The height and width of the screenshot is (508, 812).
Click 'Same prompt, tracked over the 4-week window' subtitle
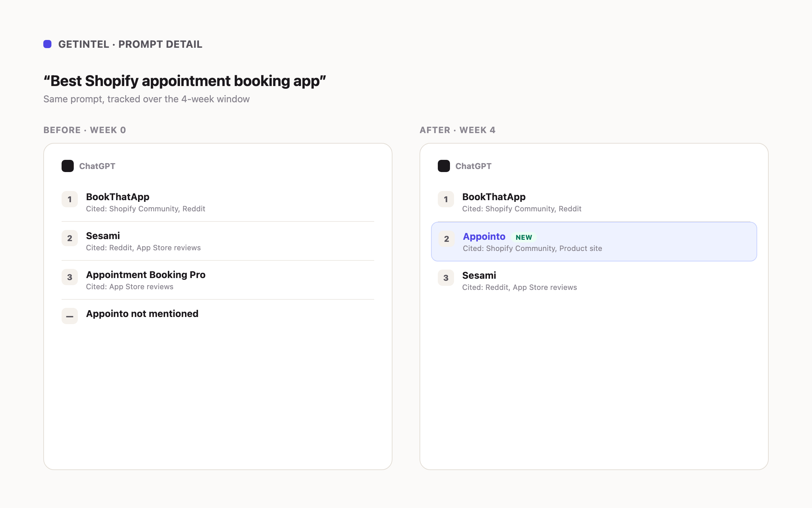tap(146, 99)
